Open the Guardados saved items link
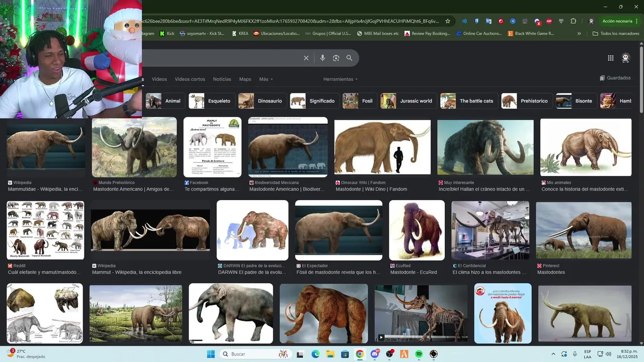The height and width of the screenshot is (362, 644). (x=615, y=78)
